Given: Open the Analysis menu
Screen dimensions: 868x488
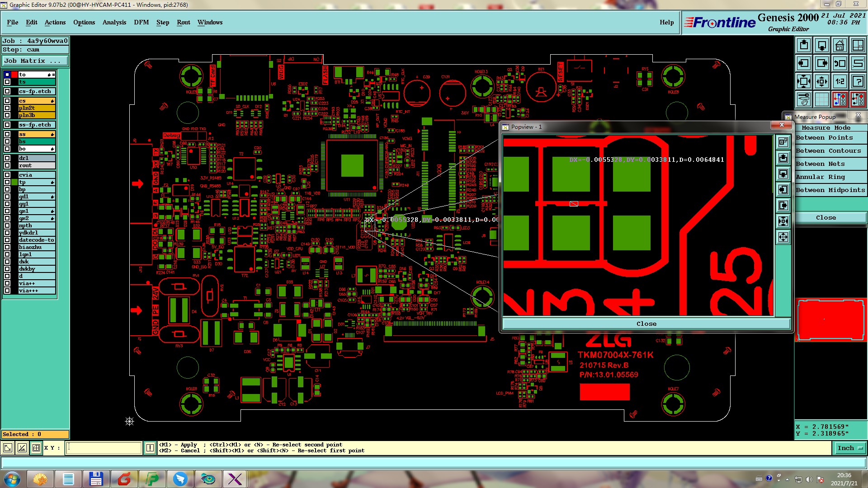Looking at the screenshot, I should [x=114, y=22].
